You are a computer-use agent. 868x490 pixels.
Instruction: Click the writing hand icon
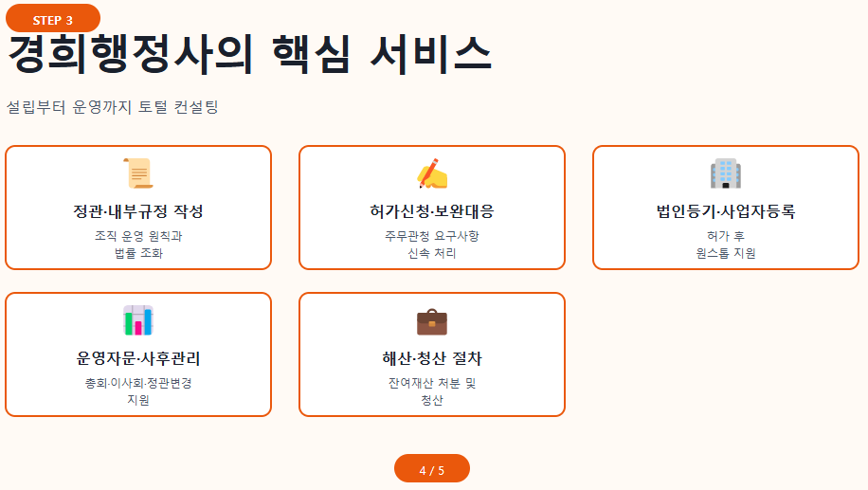click(432, 173)
